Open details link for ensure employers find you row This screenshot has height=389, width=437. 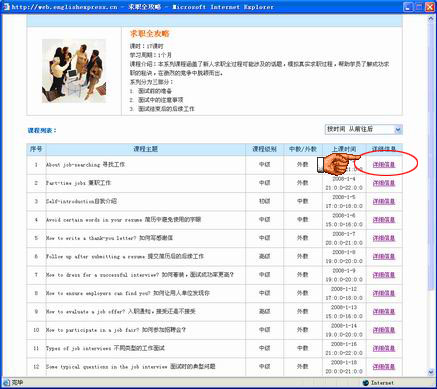pyautogui.click(x=384, y=293)
